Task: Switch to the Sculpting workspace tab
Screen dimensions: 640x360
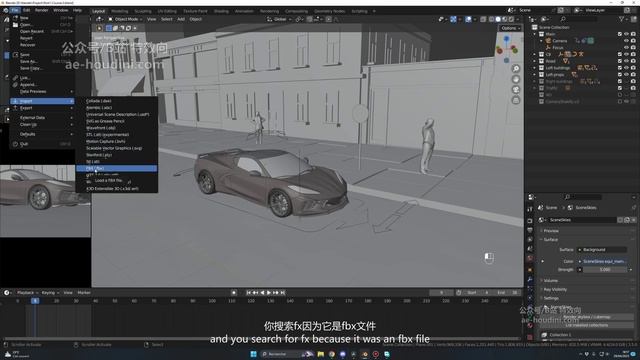Action: point(143,11)
